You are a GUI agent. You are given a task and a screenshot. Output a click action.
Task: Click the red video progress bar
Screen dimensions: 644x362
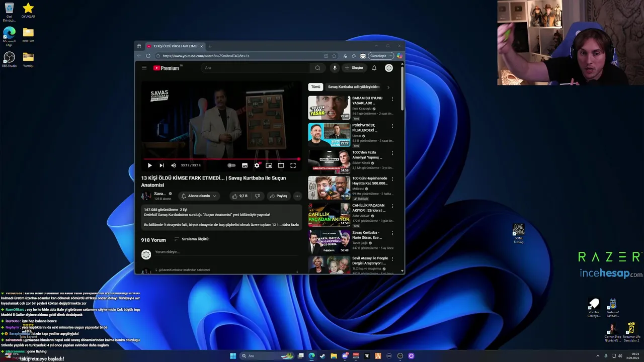(220, 159)
